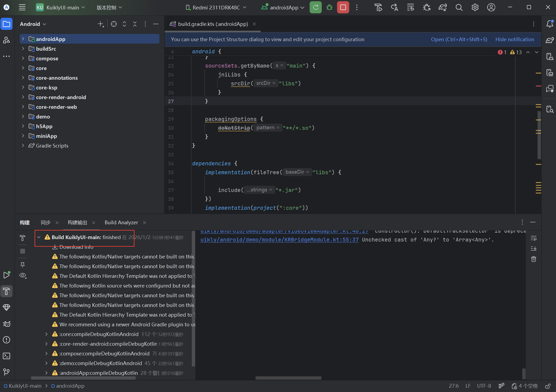Viewport: 556px width, 392px height.
Task: Toggle the eye view filter in build panel
Action: pyautogui.click(x=23, y=275)
